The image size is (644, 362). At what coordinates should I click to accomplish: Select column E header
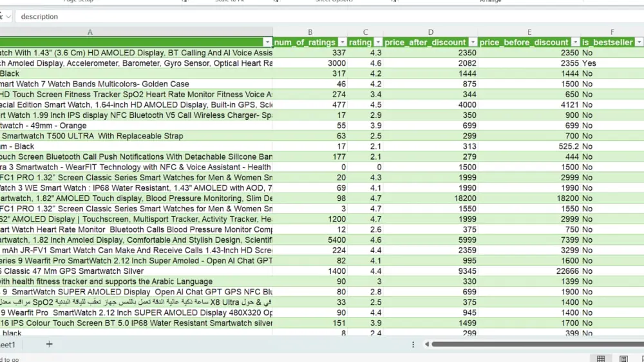tap(529, 32)
